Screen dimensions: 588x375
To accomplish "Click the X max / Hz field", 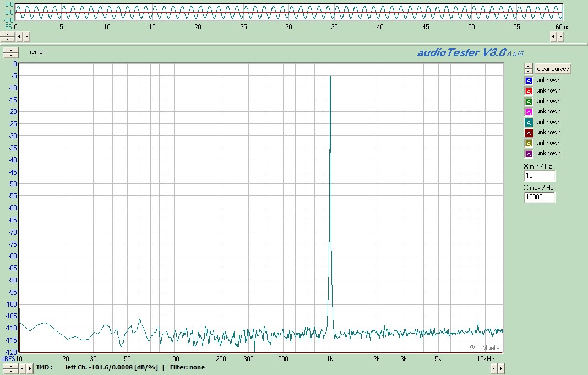I will click(x=540, y=197).
